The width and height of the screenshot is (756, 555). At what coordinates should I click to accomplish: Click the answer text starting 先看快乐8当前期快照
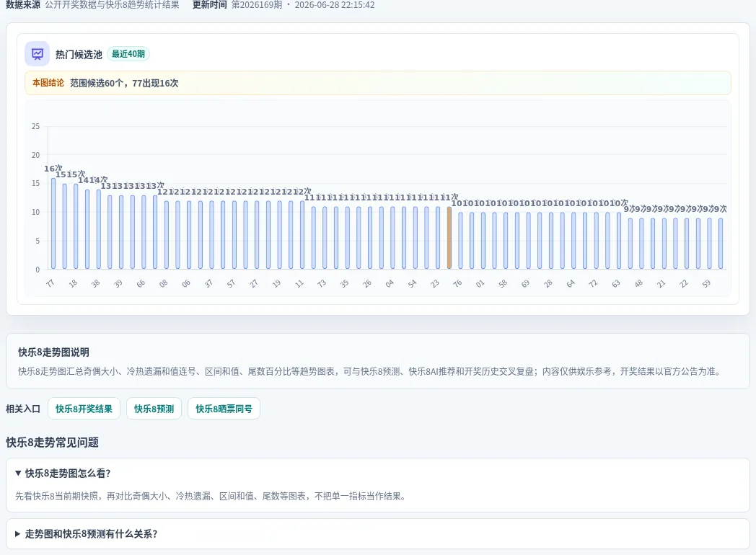point(211,496)
